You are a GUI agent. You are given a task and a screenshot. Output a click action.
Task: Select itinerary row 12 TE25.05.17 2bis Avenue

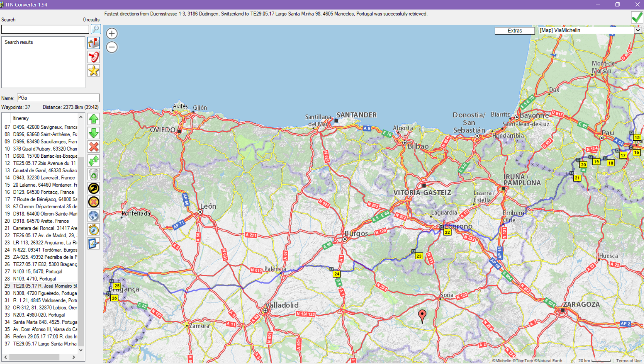pos(41,163)
